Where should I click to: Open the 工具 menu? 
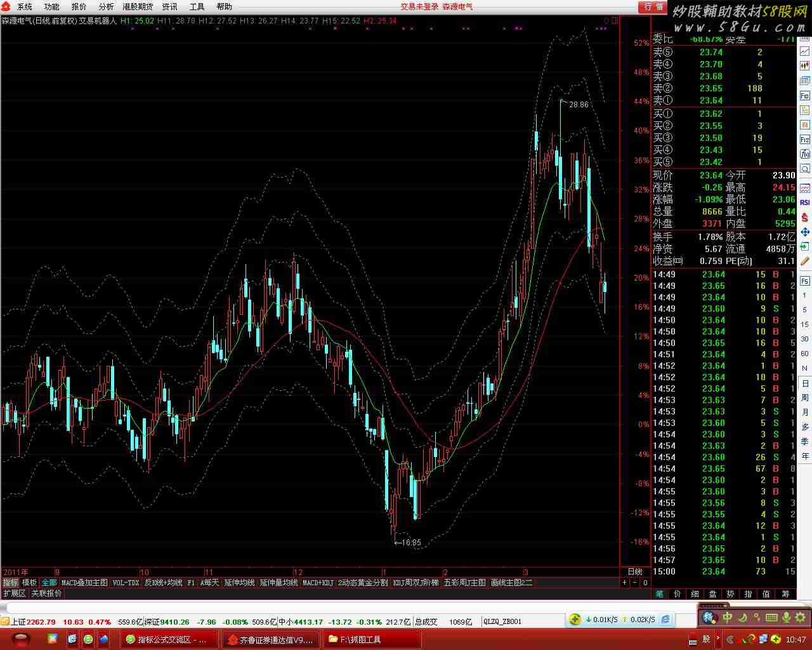click(197, 6)
